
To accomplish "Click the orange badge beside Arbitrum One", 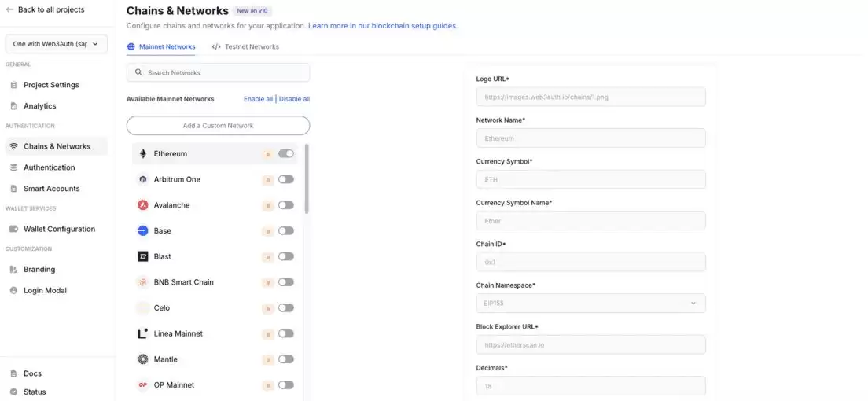I will [x=268, y=179].
